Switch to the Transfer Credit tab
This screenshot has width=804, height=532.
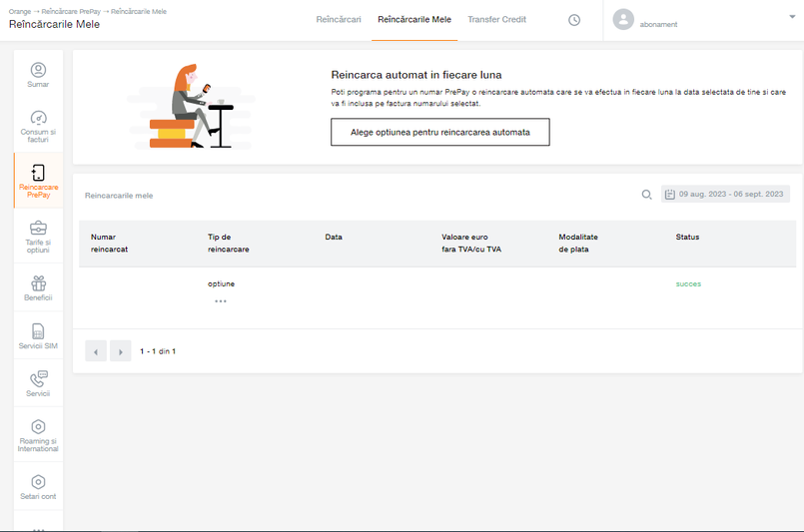[x=496, y=20]
